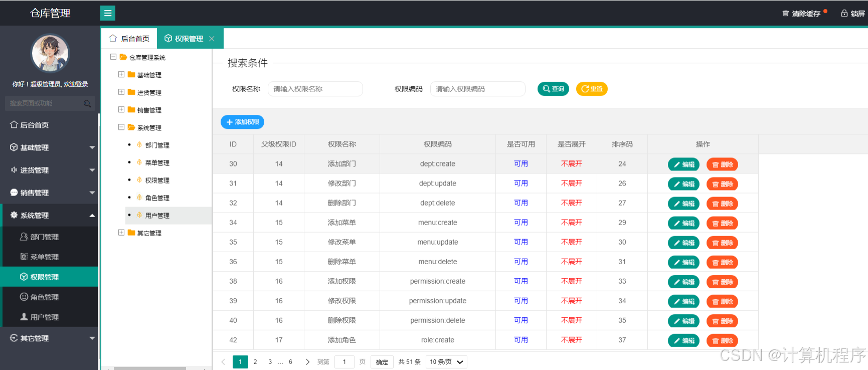Expand 销售管理 tree node plus box
868x370 pixels.
pos(121,109)
